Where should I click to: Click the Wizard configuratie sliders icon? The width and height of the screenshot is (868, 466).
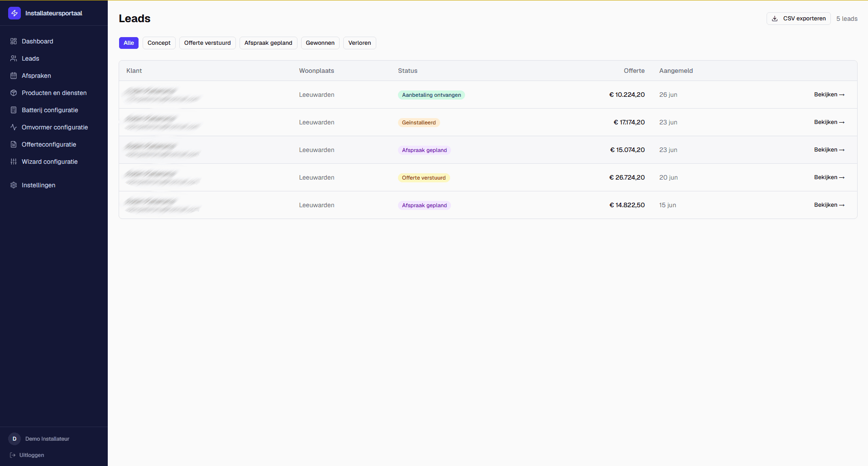pos(14,162)
